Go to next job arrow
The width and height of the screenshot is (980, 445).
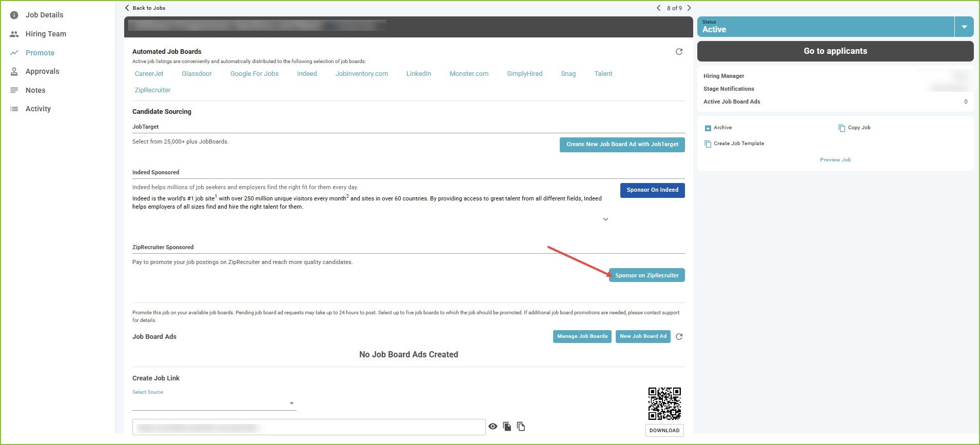(689, 8)
